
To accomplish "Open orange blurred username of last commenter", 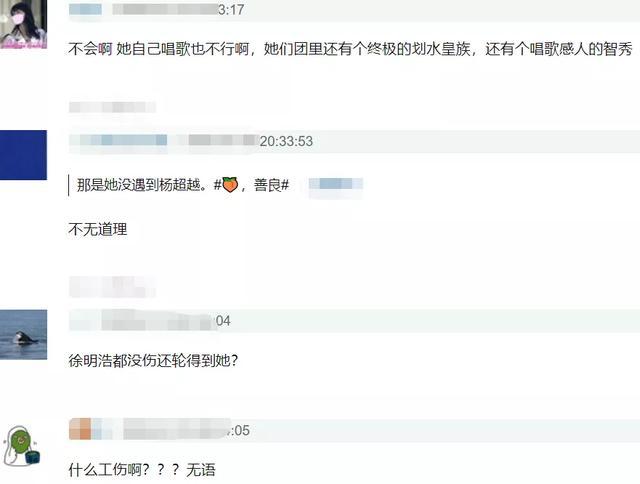I will tap(80, 429).
